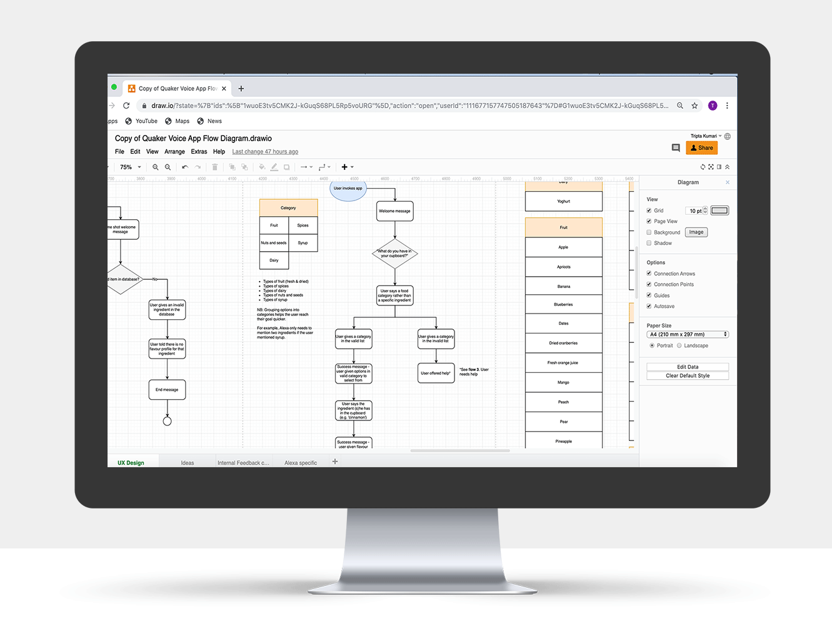Click the zoom out magnifier icon
The image size is (832, 644).
[x=168, y=167]
